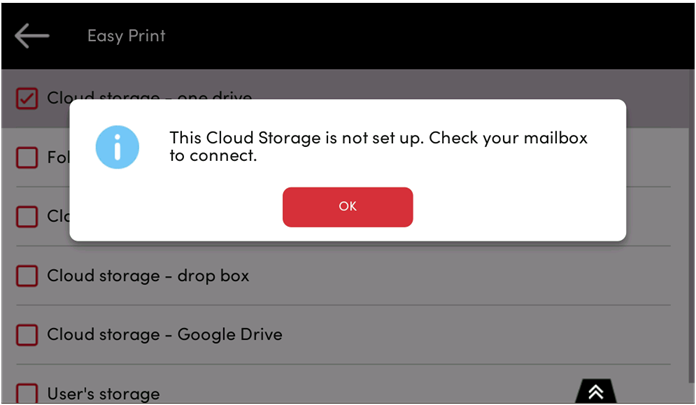
Task: Enable the Cloud storage Google Drive checkbox
Action: click(28, 334)
